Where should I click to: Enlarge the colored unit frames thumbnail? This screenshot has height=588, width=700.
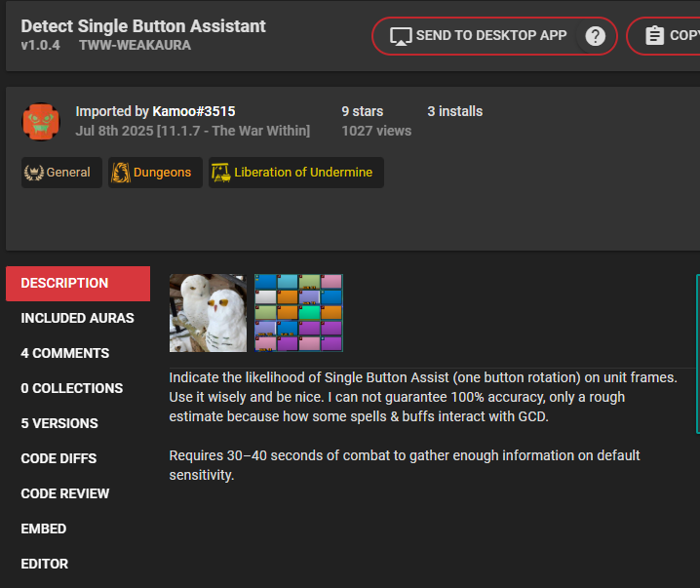pos(298,313)
